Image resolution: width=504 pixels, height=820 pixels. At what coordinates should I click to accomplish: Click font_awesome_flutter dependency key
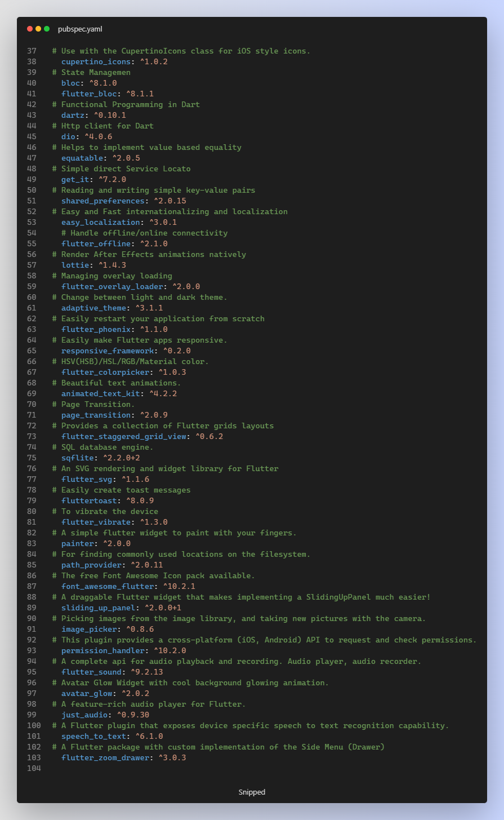[108, 586]
